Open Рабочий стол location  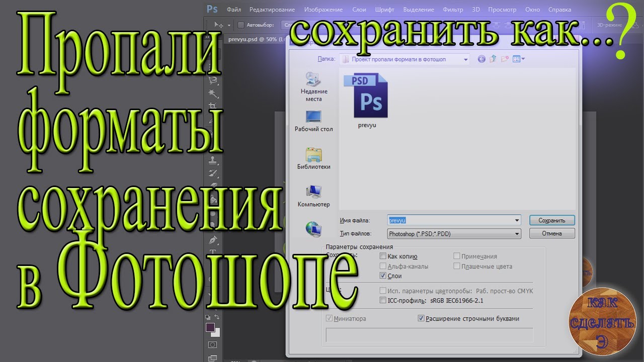pyautogui.click(x=314, y=121)
